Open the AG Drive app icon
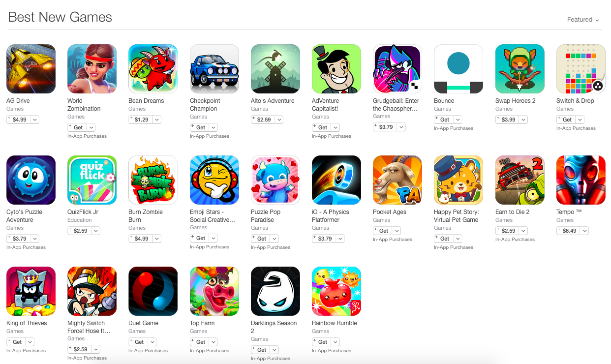Image resolution: width=611 pixels, height=364 pixels. click(31, 69)
